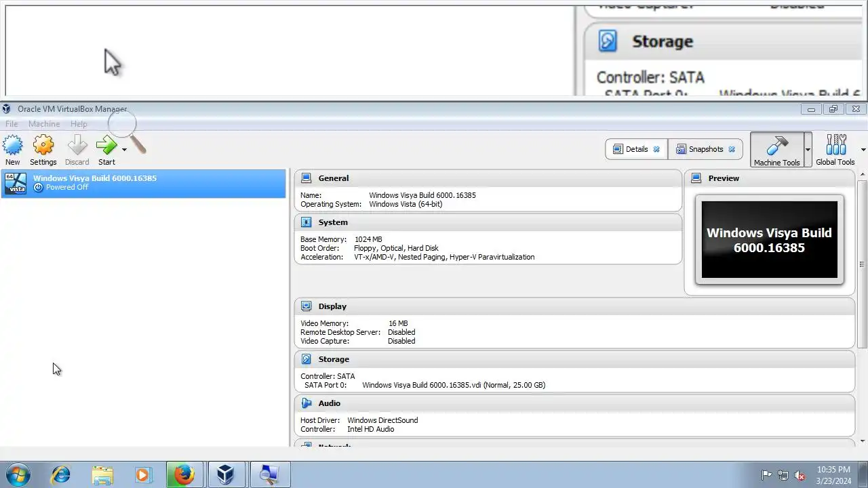The width and height of the screenshot is (868, 488).
Task: Click the System section chip icon
Action: (x=306, y=222)
